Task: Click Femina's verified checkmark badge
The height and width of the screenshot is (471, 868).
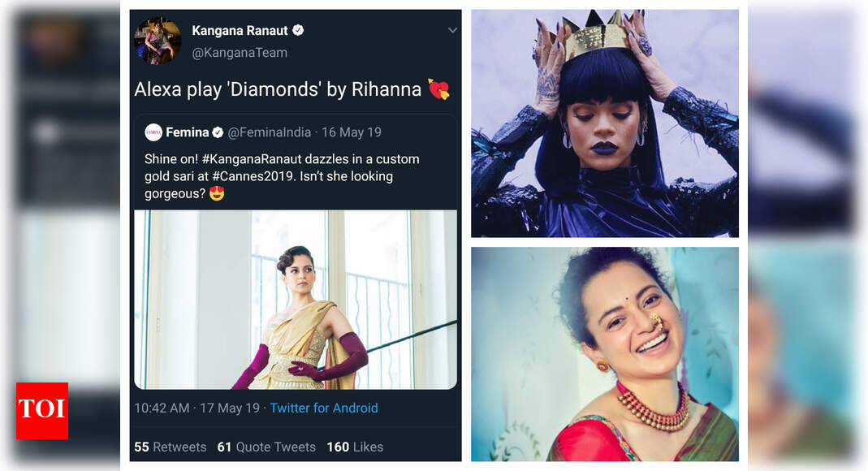Action: (x=218, y=132)
